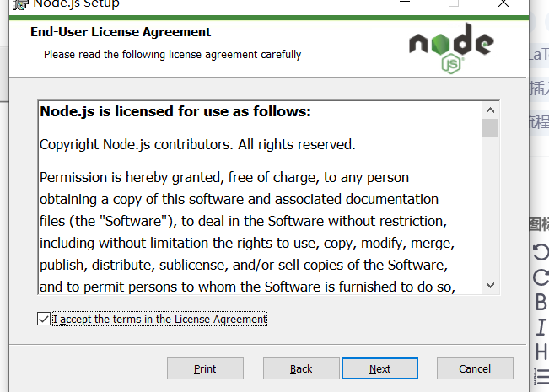Apply italic with the I icon
This screenshot has height=392, width=549.
pyautogui.click(x=541, y=327)
